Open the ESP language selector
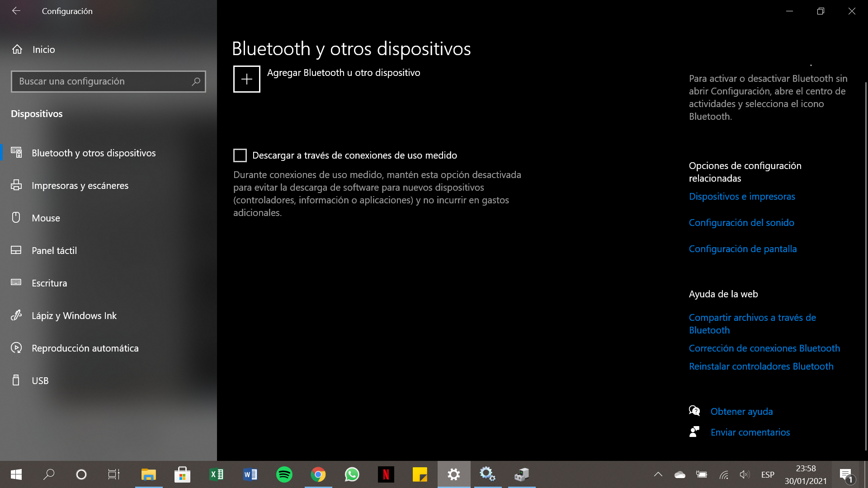 pyautogui.click(x=768, y=474)
